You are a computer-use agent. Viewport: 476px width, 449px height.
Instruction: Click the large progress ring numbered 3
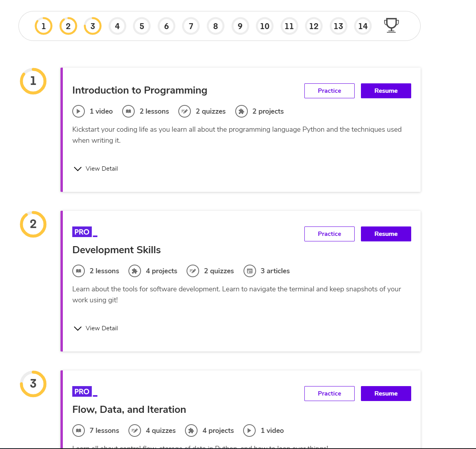click(33, 384)
